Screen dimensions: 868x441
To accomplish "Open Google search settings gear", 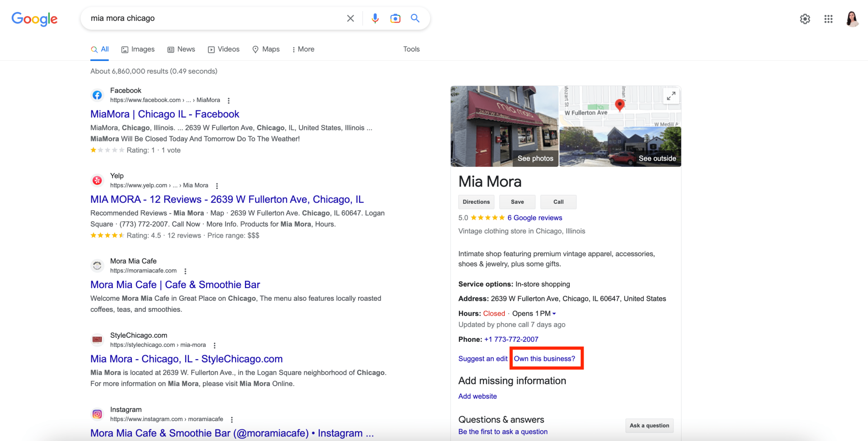I will click(x=805, y=19).
